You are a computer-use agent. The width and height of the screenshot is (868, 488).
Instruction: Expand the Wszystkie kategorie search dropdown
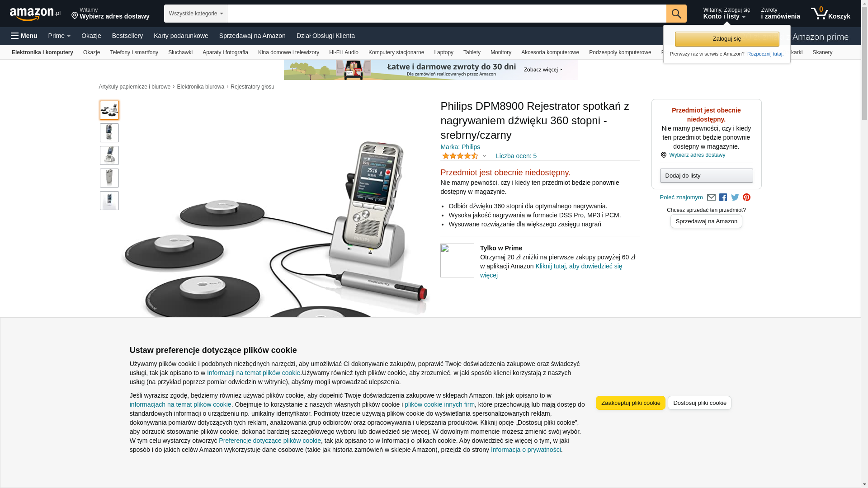195,14
